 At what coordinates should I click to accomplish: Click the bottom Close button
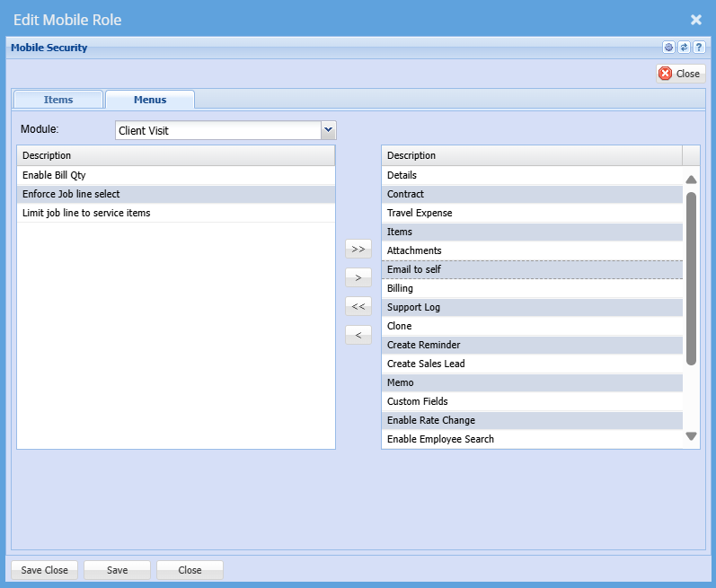tap(190, 570)
